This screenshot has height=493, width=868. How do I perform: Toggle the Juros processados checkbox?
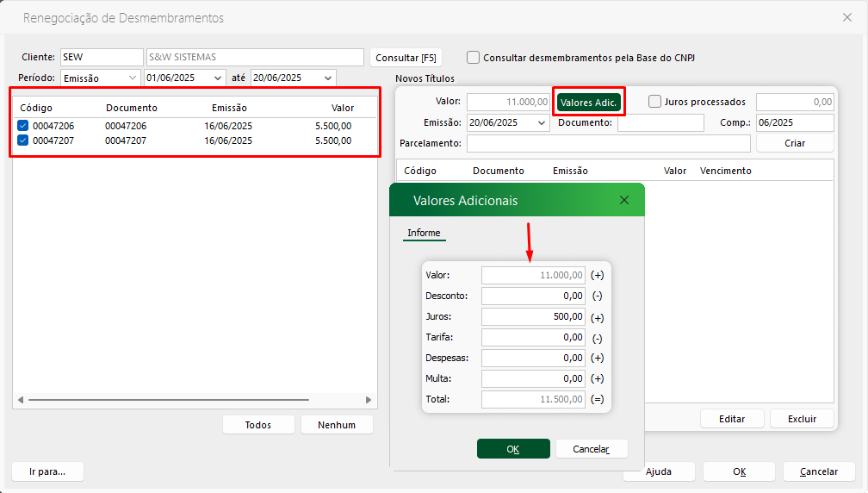click(655, 102)
